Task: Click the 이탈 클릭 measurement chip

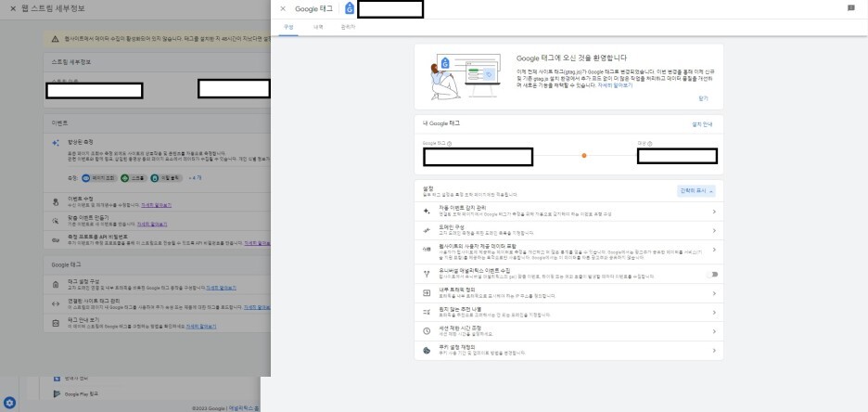Action: [167, 178]
